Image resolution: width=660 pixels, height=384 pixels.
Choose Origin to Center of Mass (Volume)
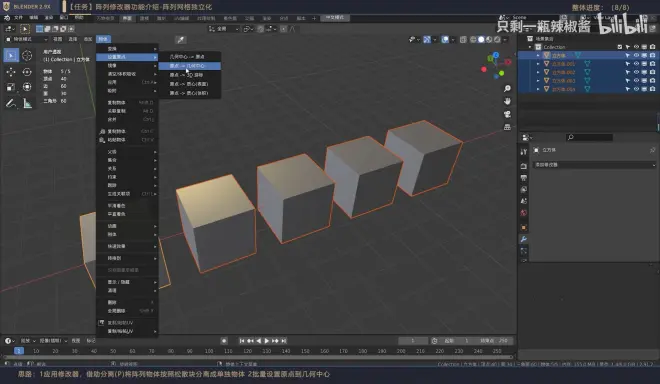(190, 93)
